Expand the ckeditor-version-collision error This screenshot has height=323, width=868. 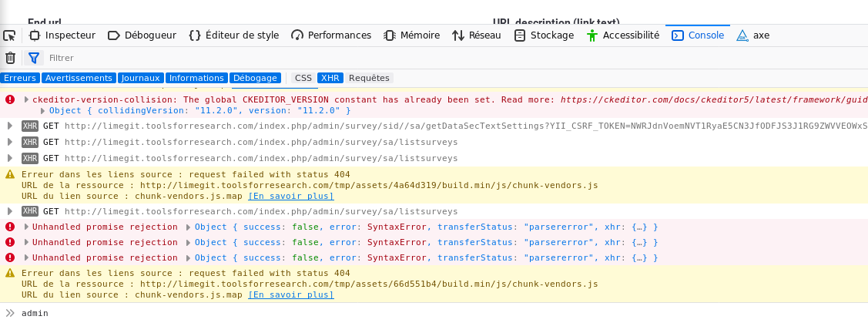click(27, 100)
